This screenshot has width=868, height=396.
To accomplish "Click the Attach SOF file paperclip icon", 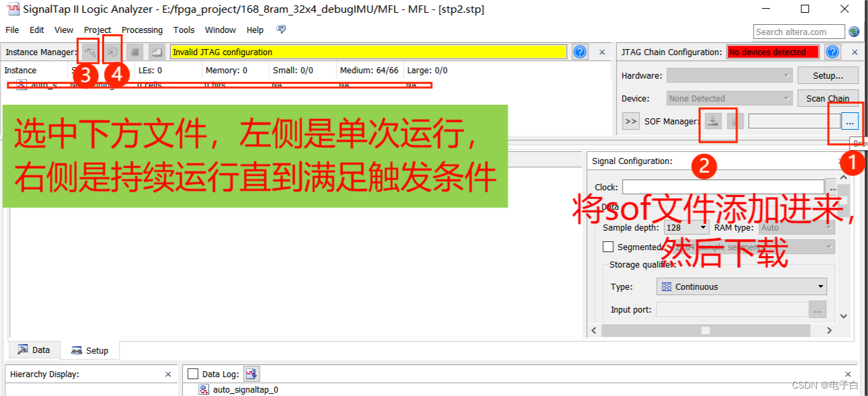I will [x=736, y=122].
